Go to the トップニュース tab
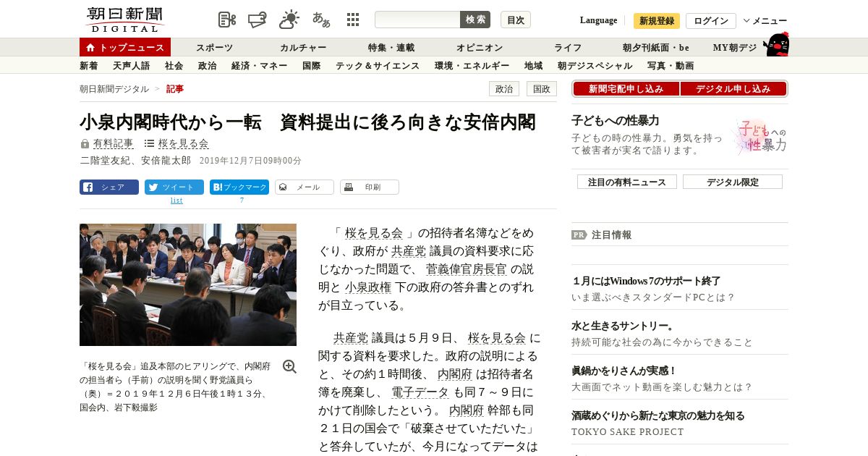 click(125, 47)
